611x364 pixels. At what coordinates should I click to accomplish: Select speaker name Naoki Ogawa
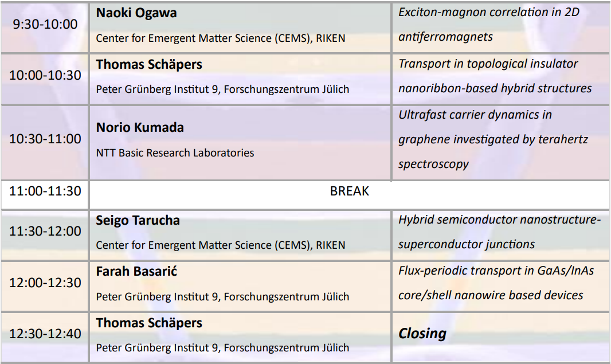136,13
